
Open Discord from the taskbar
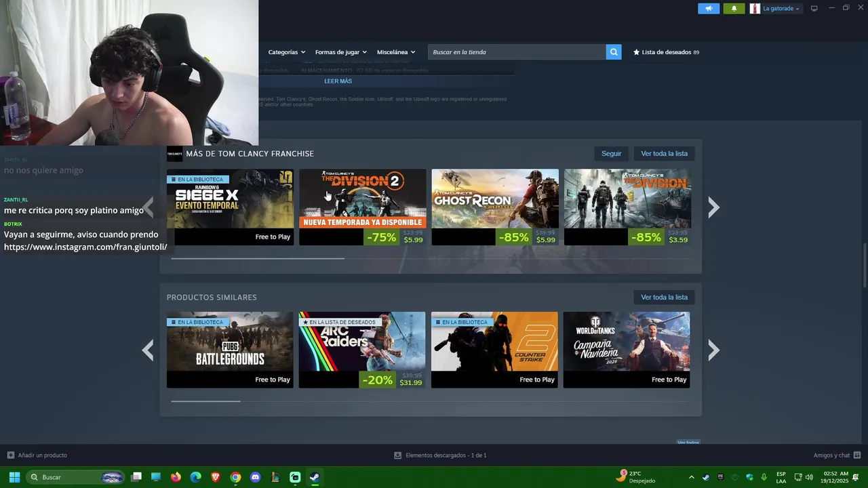[x=255, y=477]
